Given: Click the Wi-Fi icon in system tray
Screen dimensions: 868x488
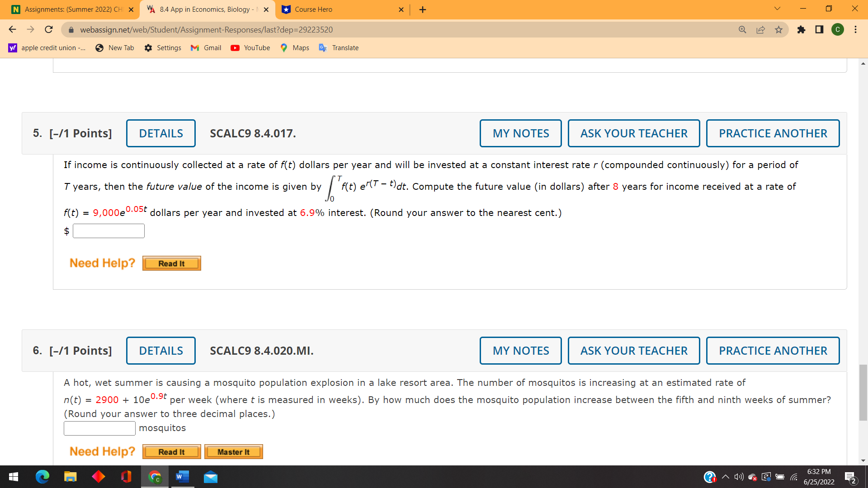Looking at the screenshot, I should [794, 477].
